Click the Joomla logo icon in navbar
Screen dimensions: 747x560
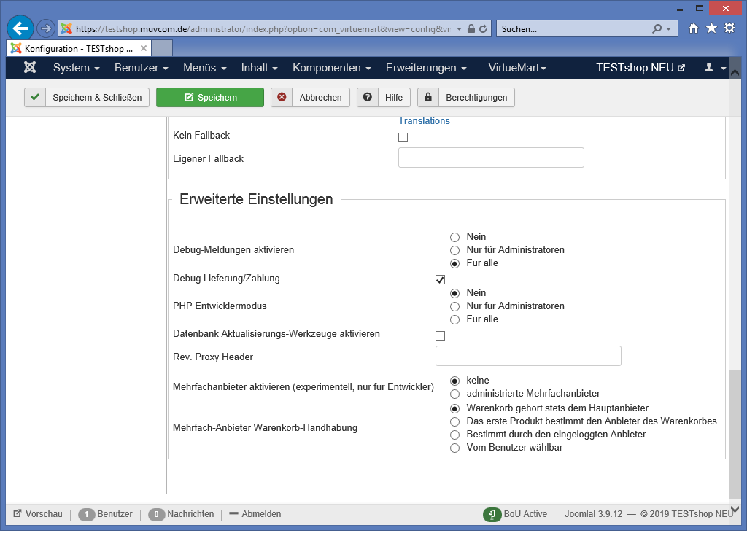[30, 68]
